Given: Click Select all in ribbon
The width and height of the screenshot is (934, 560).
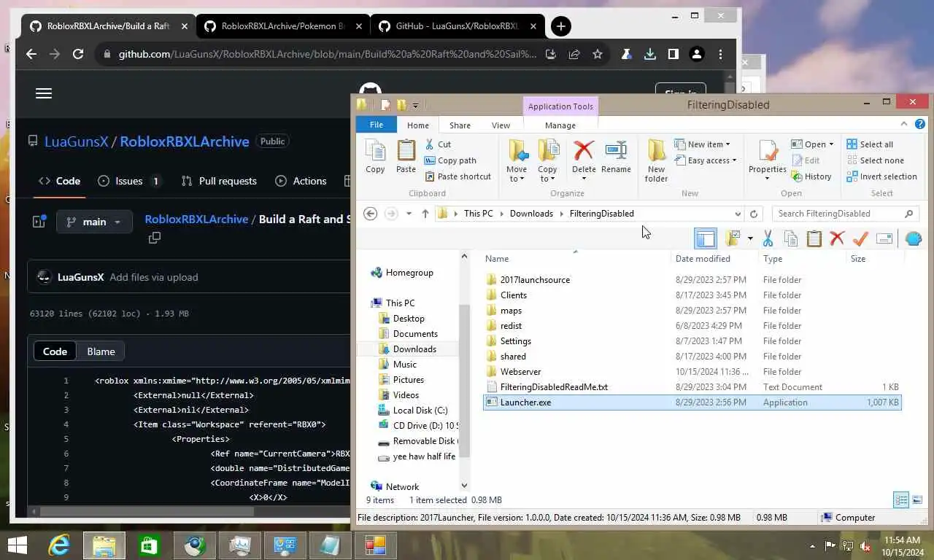Looking at the screenshot, I should point(870,144).
